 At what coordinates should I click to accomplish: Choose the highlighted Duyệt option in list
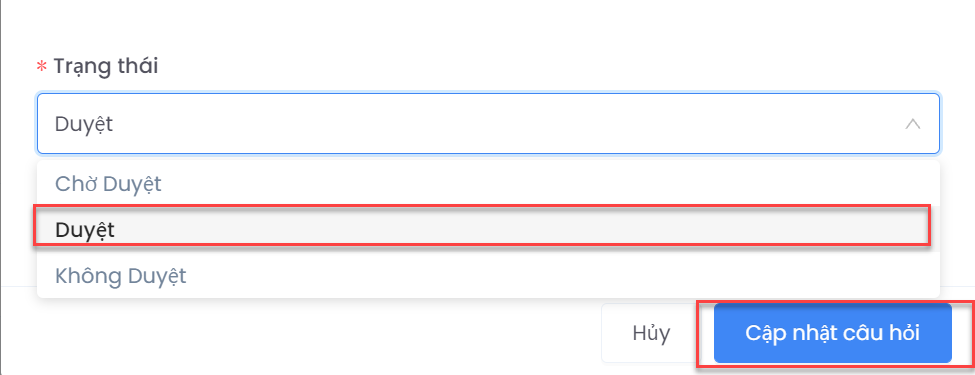[x=488, y=229]
